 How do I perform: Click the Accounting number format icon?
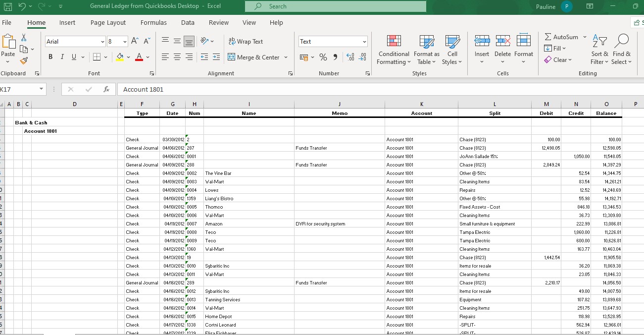pos(304,57)
